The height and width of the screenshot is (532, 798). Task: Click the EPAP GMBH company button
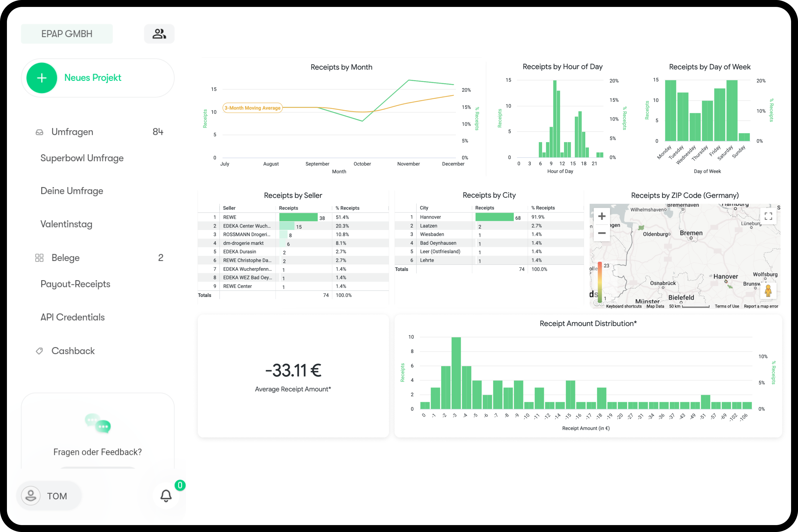point(67,34)
